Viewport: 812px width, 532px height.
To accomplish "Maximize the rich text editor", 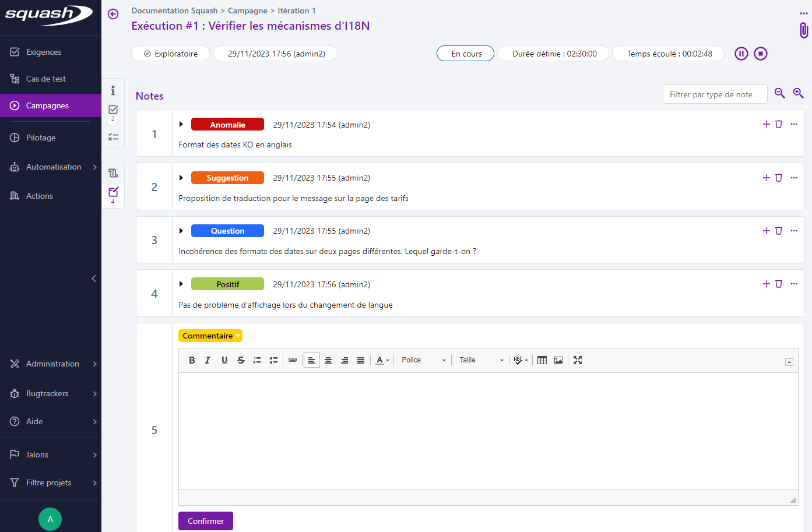I will (578, 360).
